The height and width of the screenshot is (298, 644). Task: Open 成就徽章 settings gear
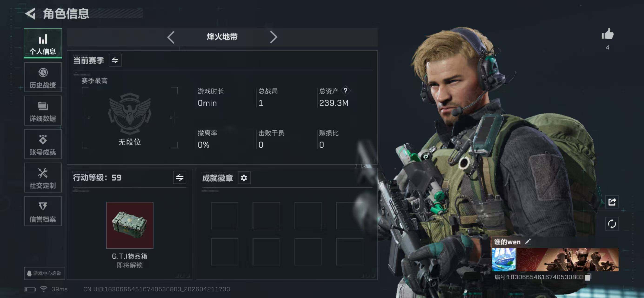click(244, 178)
